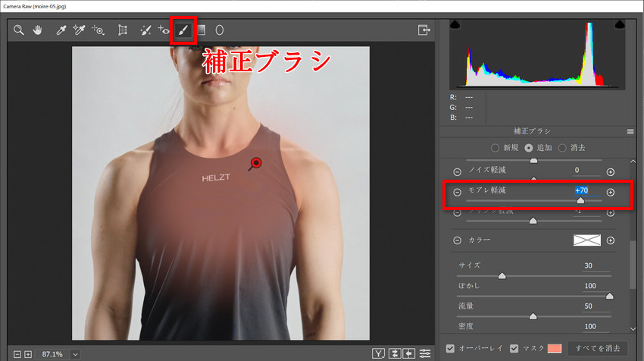The width and height of the screenshot is (644, 361).
Task: Increase ノイズ軽減 with plus button
Action: [611, 172]
